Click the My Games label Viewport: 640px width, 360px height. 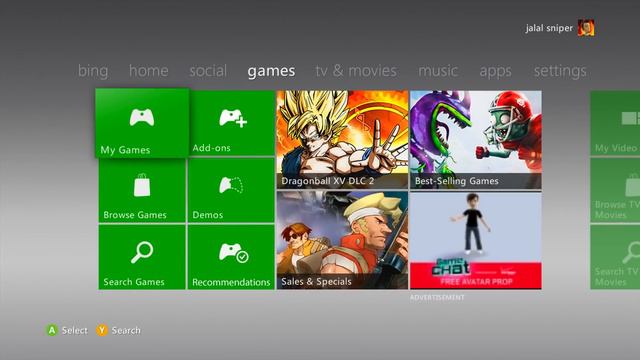[125, 150]
